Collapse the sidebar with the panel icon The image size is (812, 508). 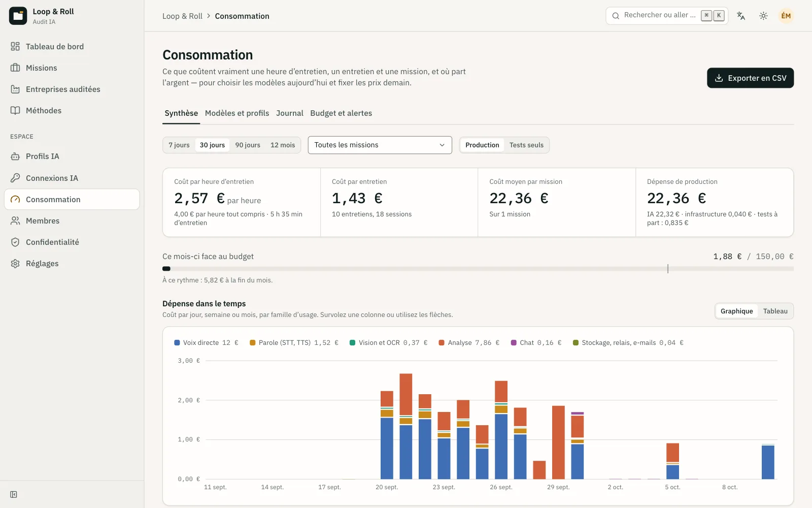click(14, 495)
